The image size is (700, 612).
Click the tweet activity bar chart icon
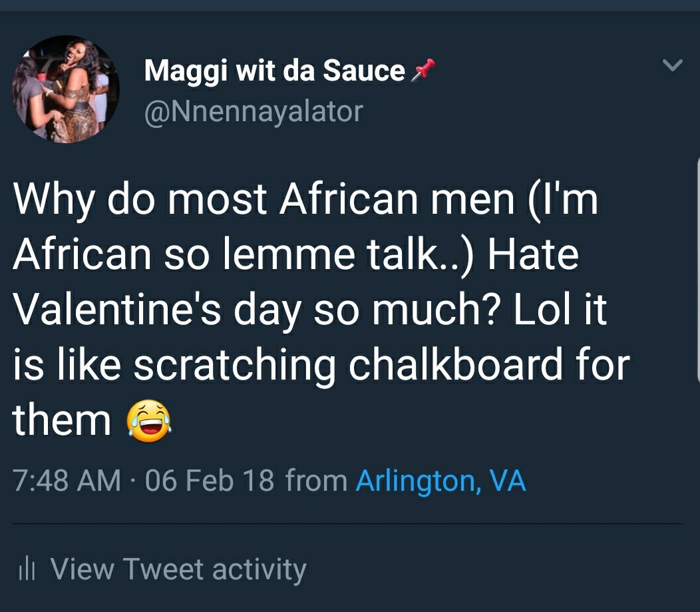pos(27,570)
